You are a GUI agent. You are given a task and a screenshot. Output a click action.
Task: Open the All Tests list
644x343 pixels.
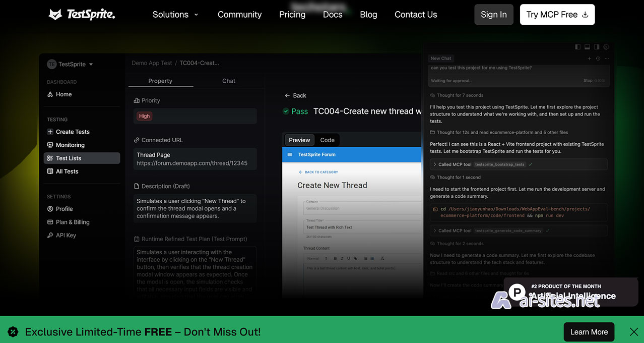click(67, 171)
